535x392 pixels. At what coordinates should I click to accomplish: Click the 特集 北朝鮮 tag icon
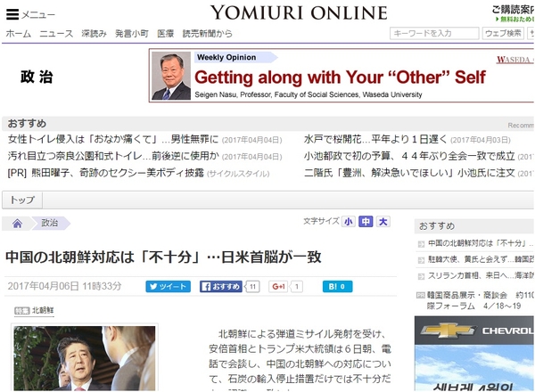(x=21, y=311)
